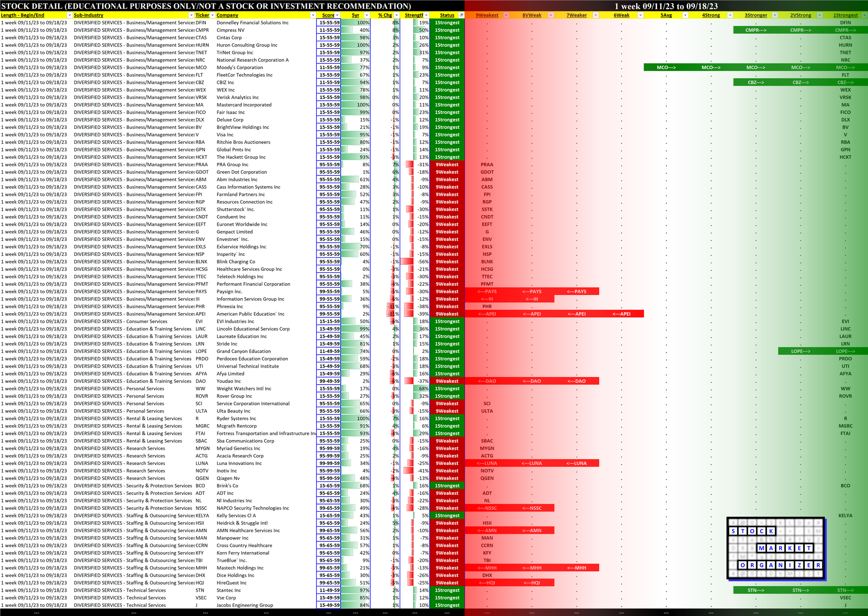Screen dimensions: 868x616
Task: Open the 6Weak column filter dropdown
Action: 641,15
